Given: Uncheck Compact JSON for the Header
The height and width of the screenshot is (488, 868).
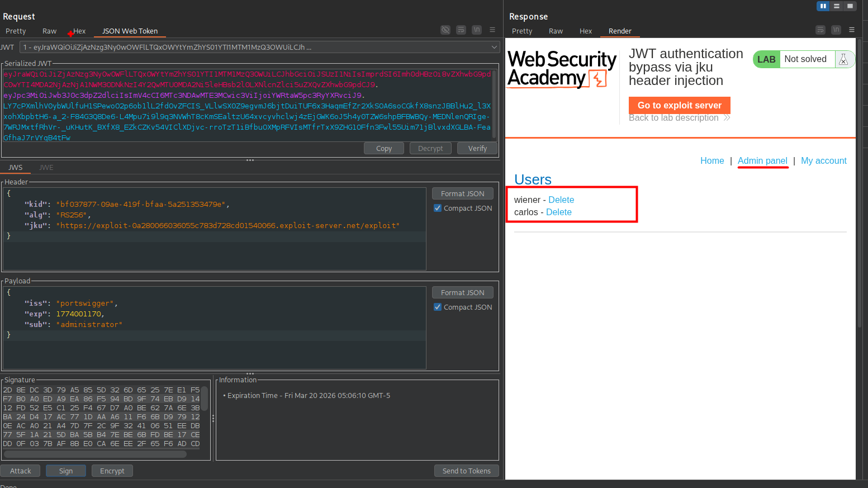Looking at the screenshot, I should (x=438, y=209).
